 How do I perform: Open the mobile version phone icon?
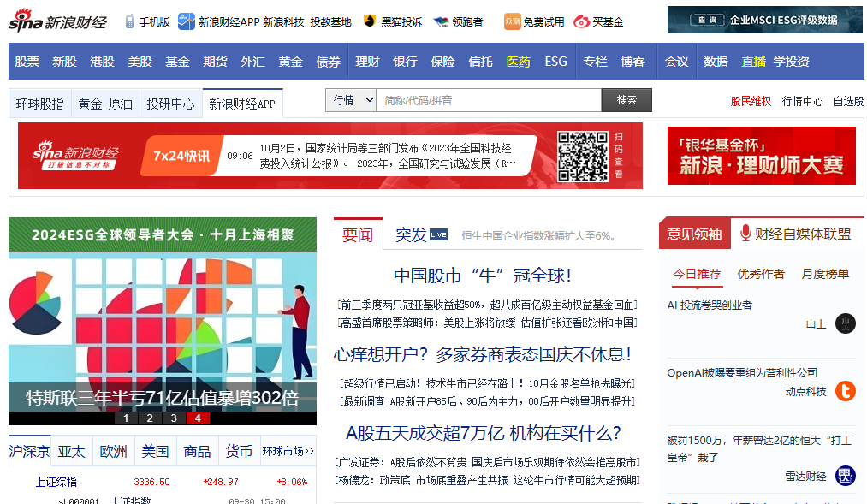(x=129, y=21)
